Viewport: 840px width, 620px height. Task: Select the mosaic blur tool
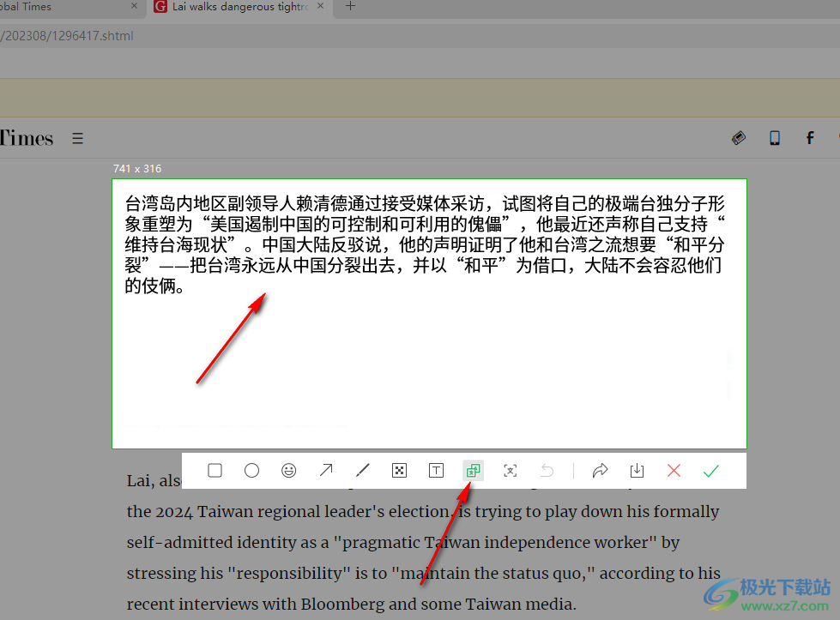pyautogui.click(x=399, y=470)
